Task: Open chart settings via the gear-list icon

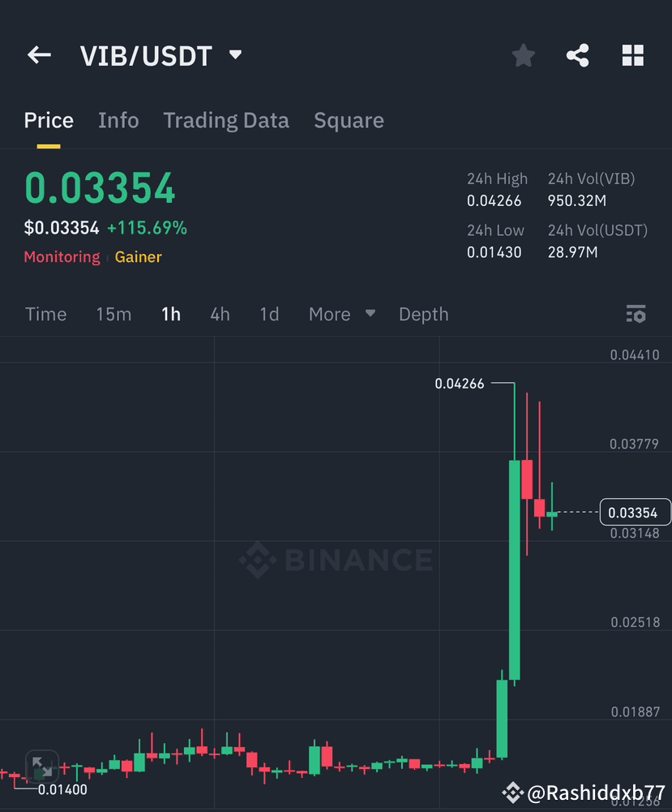Action: (x=636, y=314)
